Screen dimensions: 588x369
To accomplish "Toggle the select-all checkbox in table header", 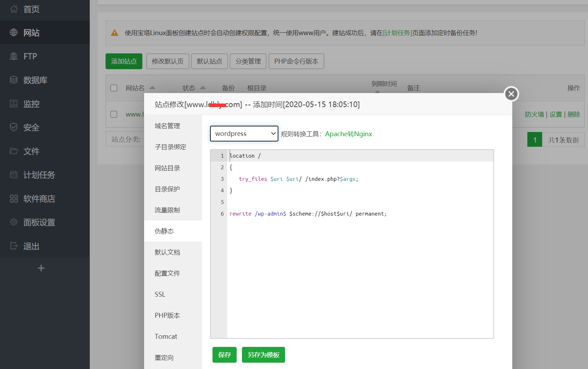I will [114, 88].
